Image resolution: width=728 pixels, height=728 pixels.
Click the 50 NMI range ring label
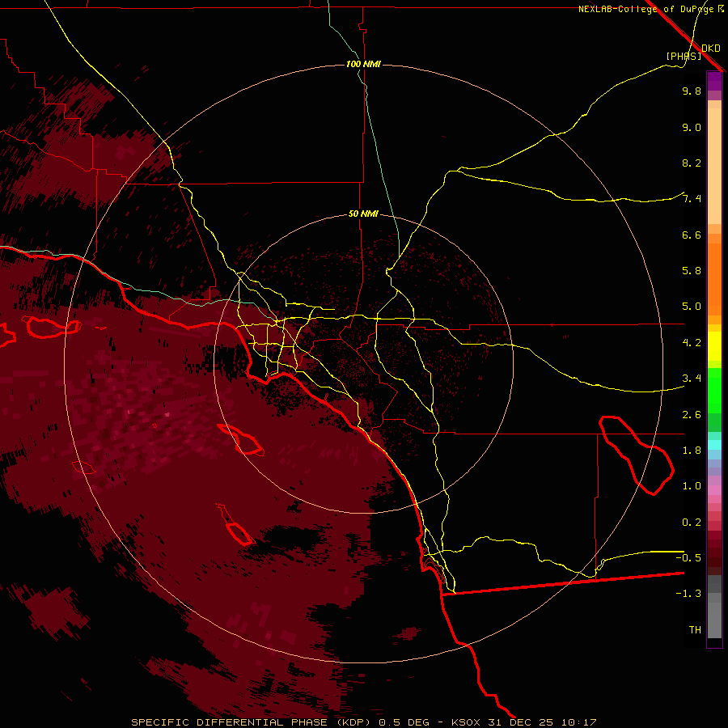363,214
